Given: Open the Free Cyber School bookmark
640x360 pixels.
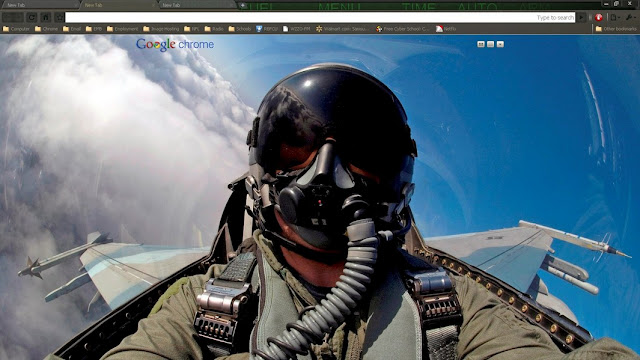Looking at the screenshot, I should pyautogui.click(x=402, y=29).
